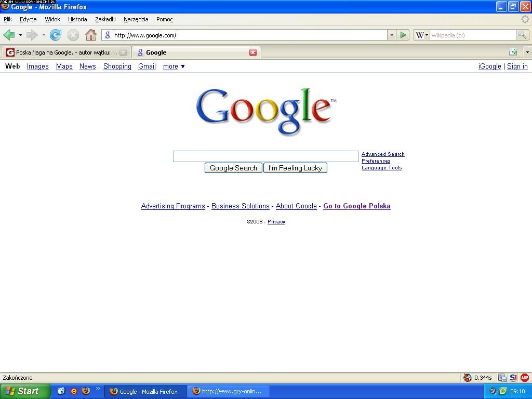Screen dimensions: 532x399
Task: Click the Images link
Action: pos(37,66)
